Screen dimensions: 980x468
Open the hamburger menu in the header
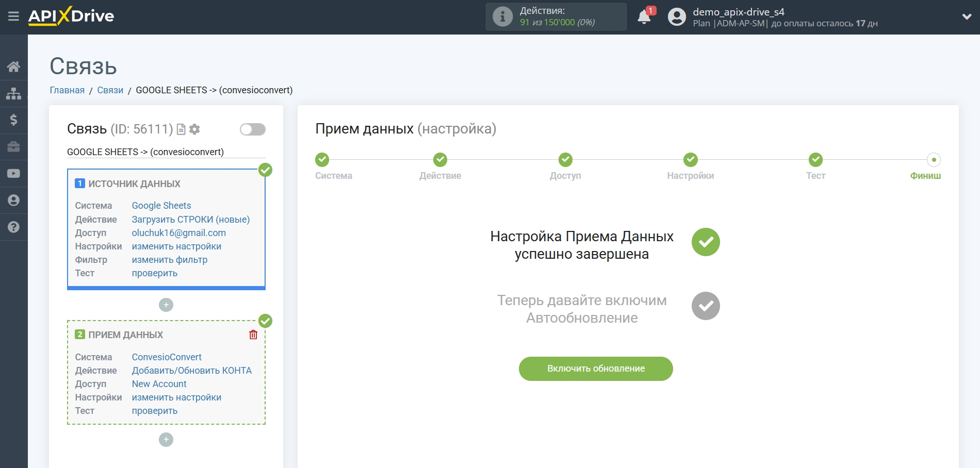tap(13, 16)
